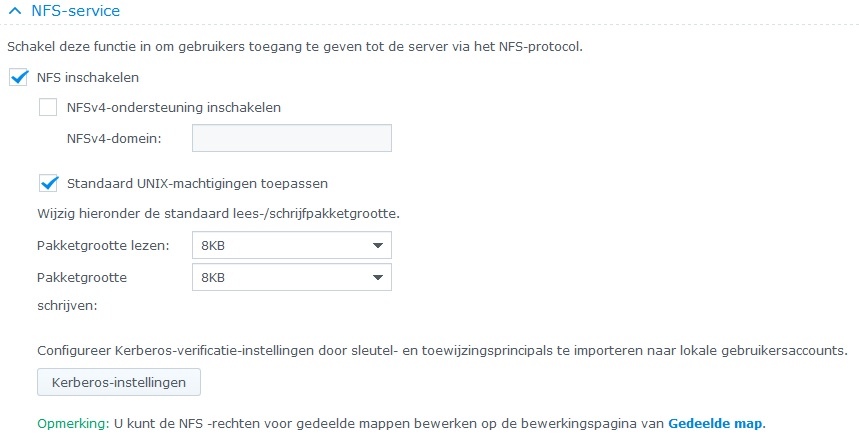Image resolution: width=859 pixels, height=443 pixels.
Task: Click the 'NFSv4-domein:' field label
Action: pos(113,138)
